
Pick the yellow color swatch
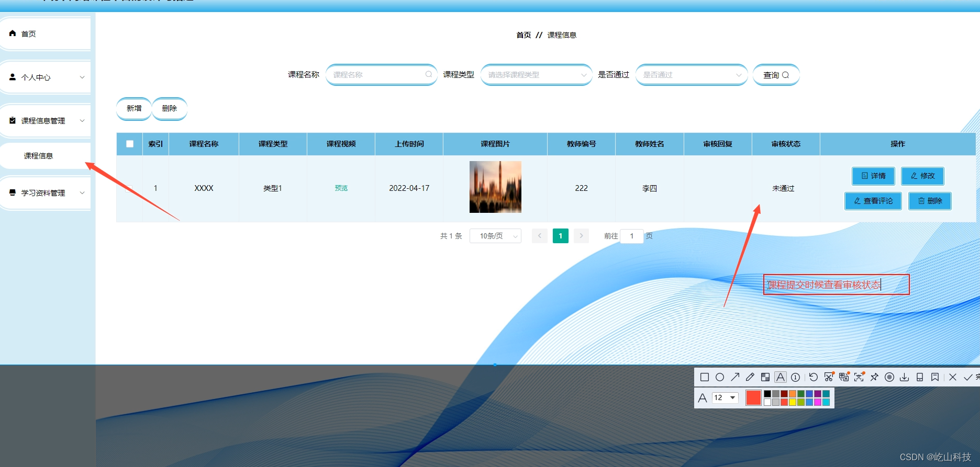[793, 402]
